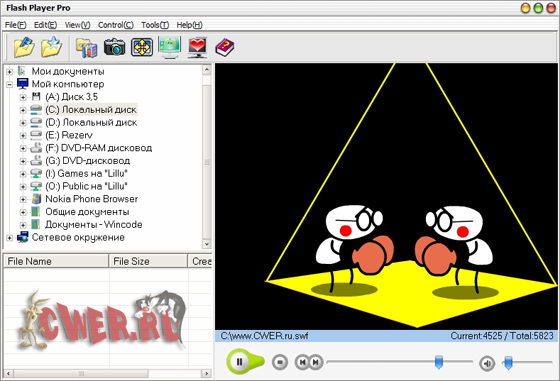Sort by the File Name column header
The height and width of the screenshot is (381, 560).
[x=56, y=261]
